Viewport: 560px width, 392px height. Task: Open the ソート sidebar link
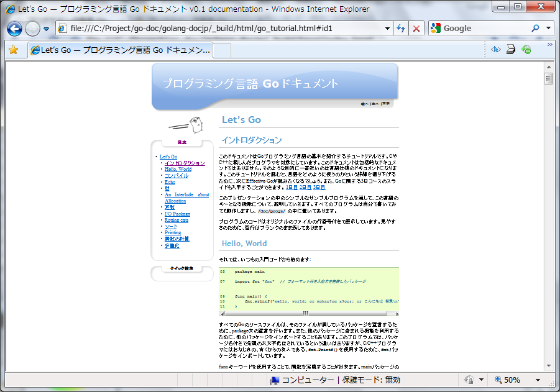point(171,226)
